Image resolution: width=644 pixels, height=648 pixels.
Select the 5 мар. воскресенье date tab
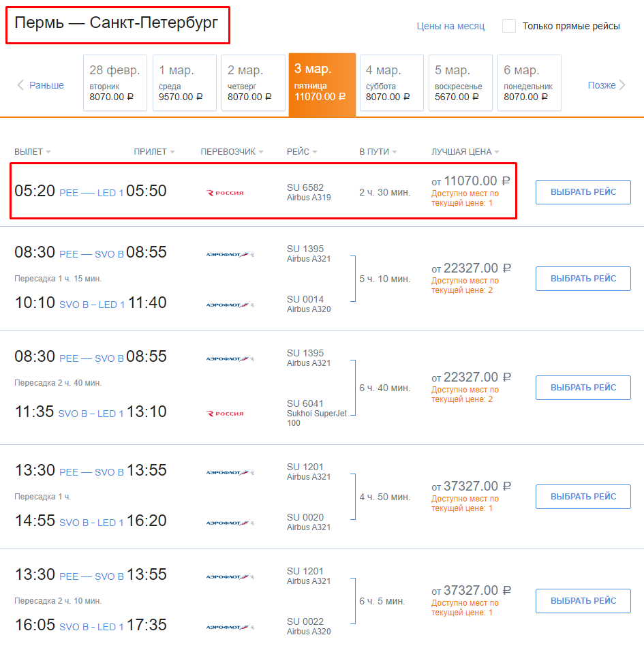pos(461,83)
